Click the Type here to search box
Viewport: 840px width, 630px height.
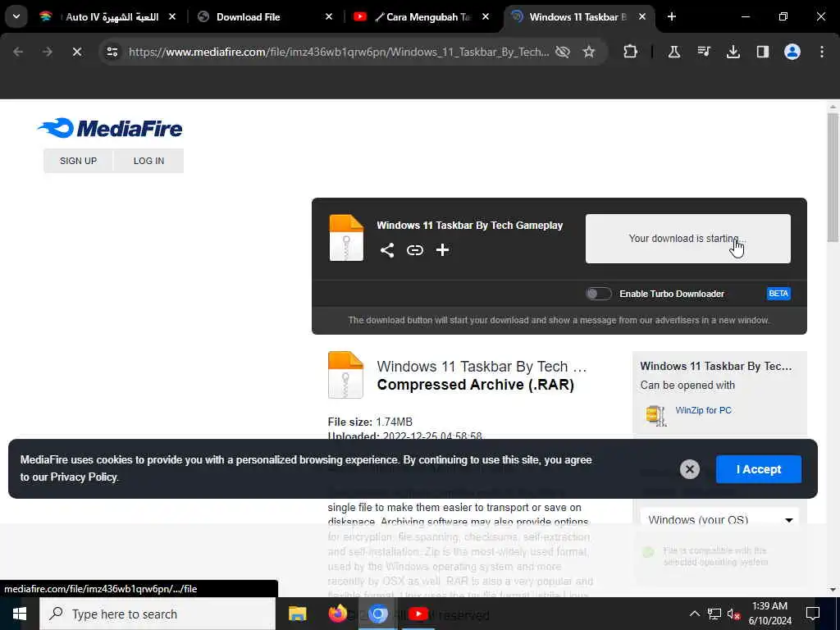157,614
